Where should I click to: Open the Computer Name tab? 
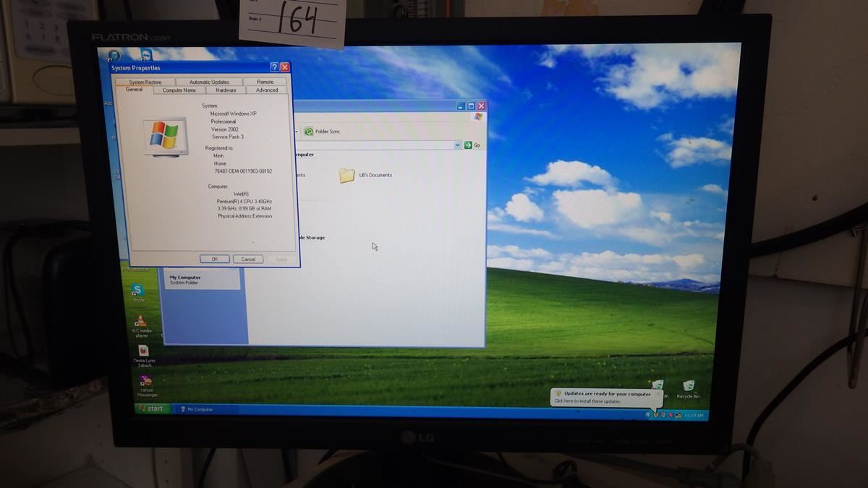pos(179,90)
